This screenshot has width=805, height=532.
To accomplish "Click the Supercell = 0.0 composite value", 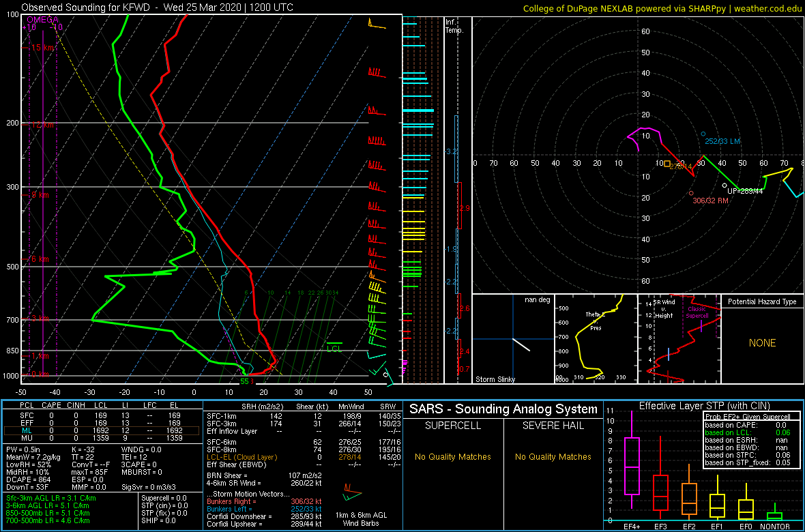I will (x=164, y=498).
